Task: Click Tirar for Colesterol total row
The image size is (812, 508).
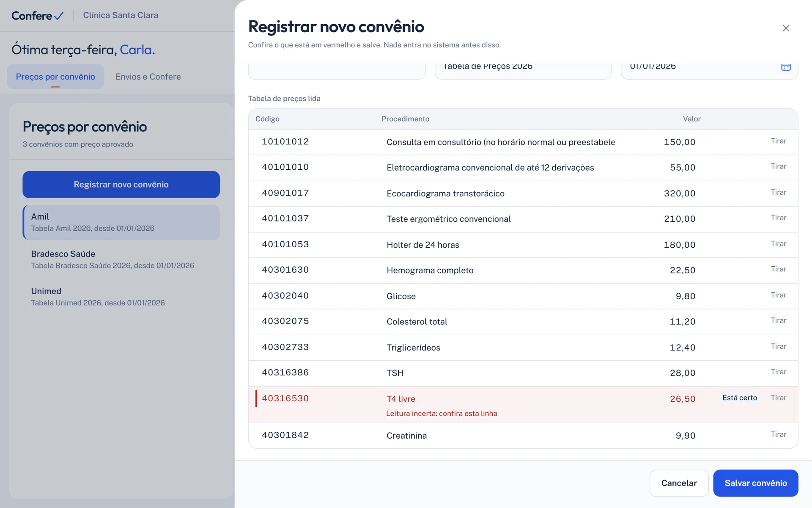Action: coord(778,320)
